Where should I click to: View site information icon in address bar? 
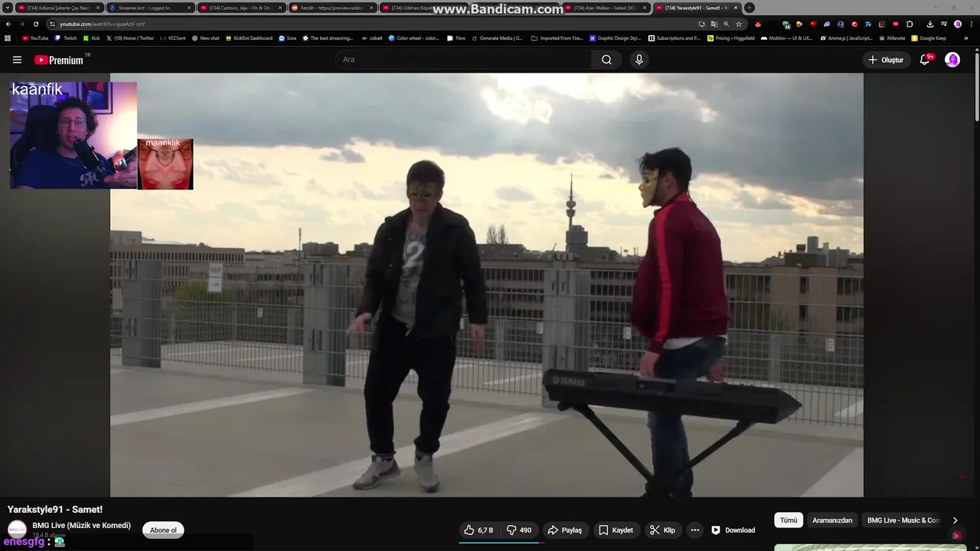coord(53,24)
